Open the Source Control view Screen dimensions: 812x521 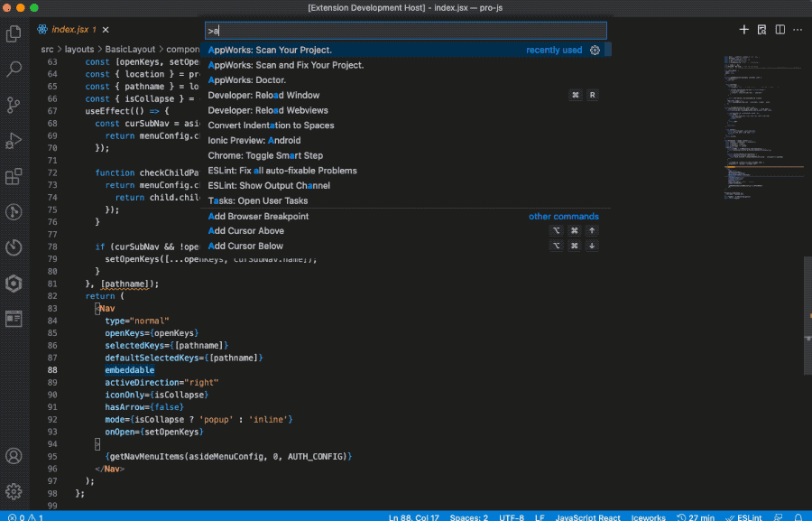pyautogui.click(x=14, y=104)
